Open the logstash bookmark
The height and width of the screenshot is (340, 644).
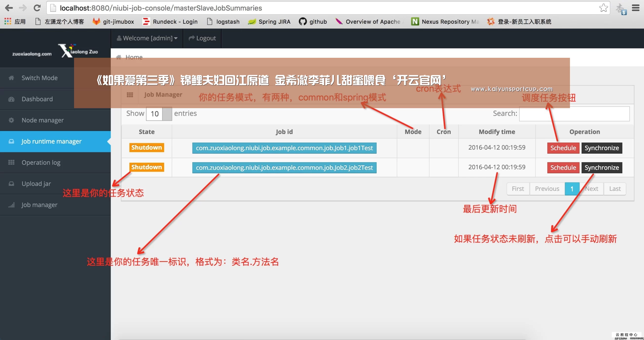(223, 21)
